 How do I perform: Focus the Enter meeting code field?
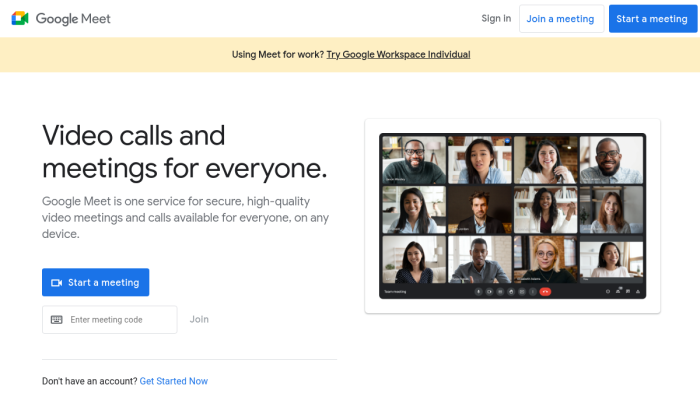point(109,320)
